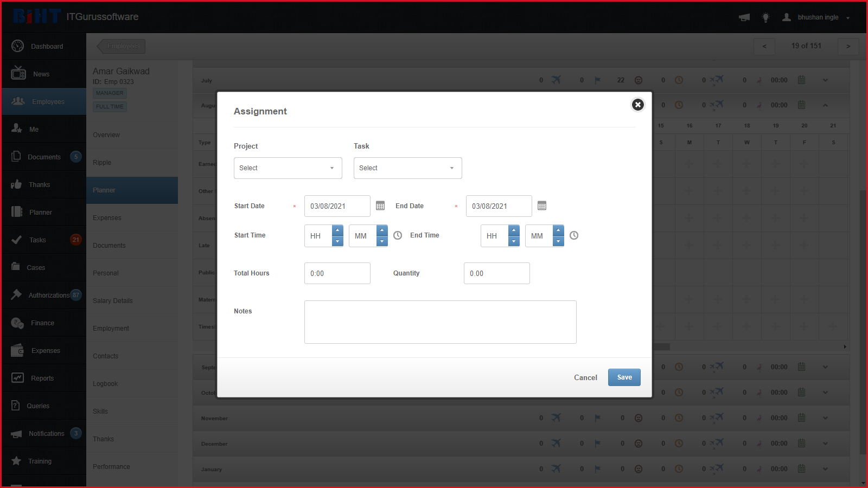The image size is (868, 488).
Task: Expand the December month row
Action: coord(825,444)
